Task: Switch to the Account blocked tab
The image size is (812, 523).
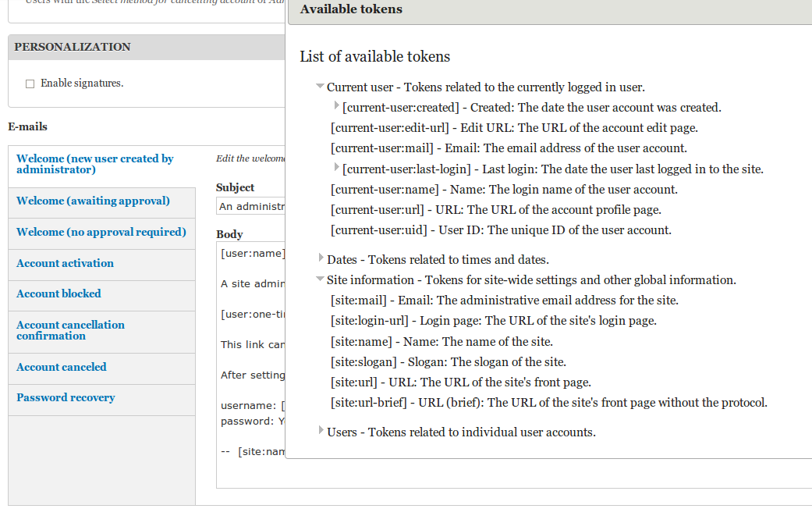Action: pyautogui.click(x=102, y=294)
